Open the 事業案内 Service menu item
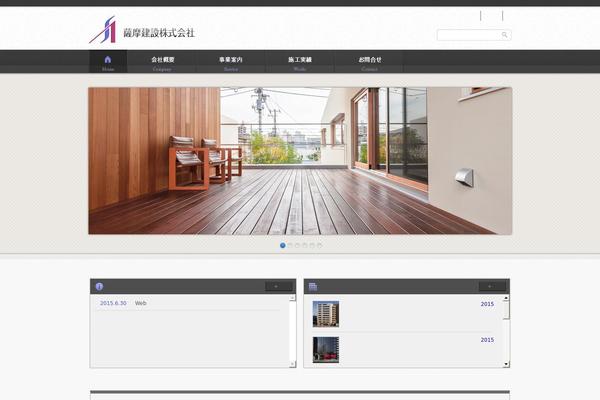Viewport: 600px width, 400px height. [x=231, y=62]
